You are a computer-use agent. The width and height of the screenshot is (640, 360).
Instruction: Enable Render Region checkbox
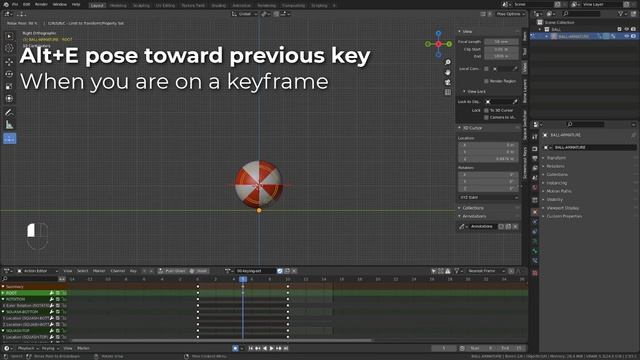[x=486, y=81]
